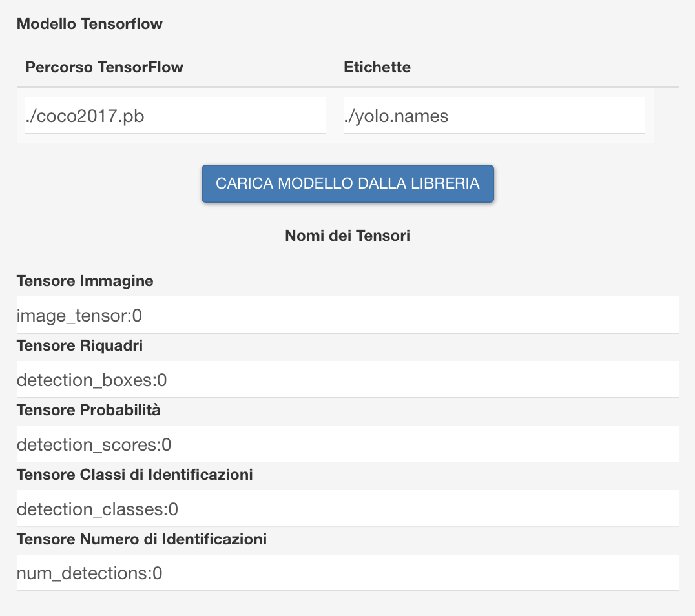Image resolution: width=695 pixels, height=616 pixels.
Task: Click the Modello Tensorflow heading
Action: (90, 23)
